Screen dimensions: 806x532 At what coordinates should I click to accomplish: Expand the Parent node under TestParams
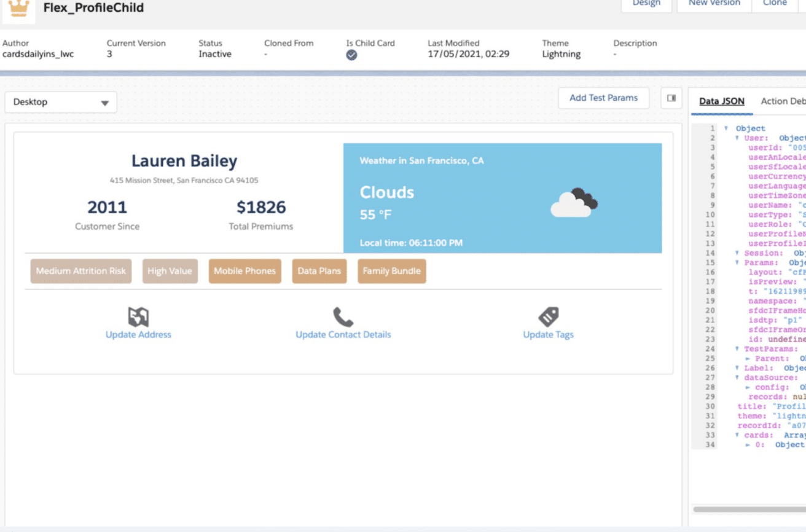(x=748, y=358)
